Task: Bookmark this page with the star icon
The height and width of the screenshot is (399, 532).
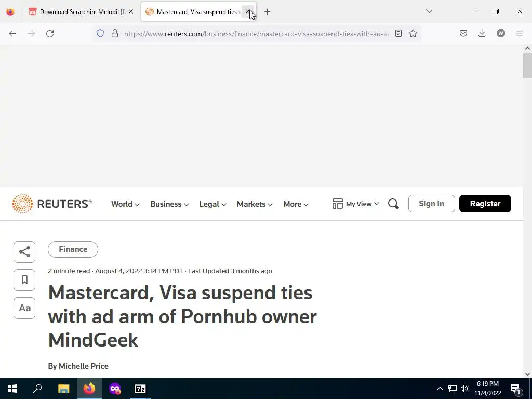Action: (x=413, y=33)
